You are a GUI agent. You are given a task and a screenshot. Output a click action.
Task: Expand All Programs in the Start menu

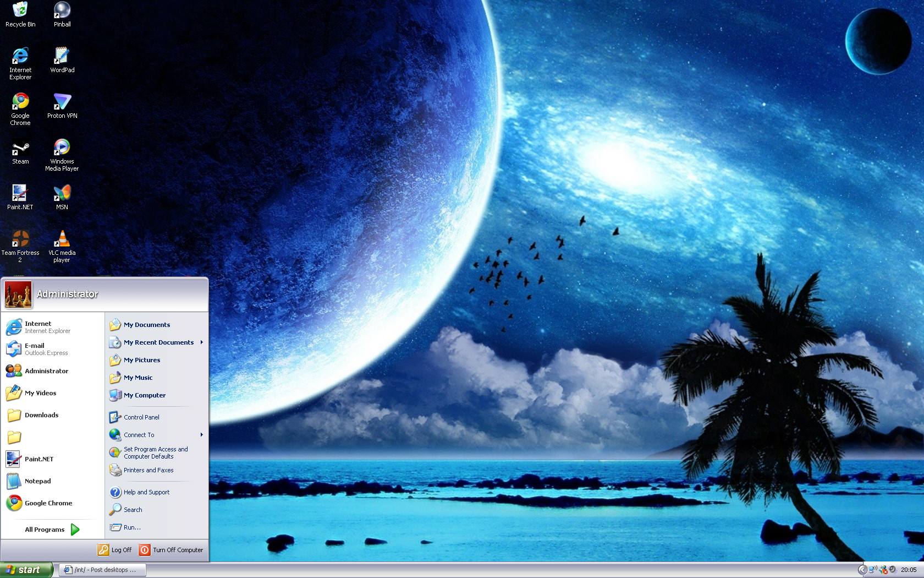52,530
